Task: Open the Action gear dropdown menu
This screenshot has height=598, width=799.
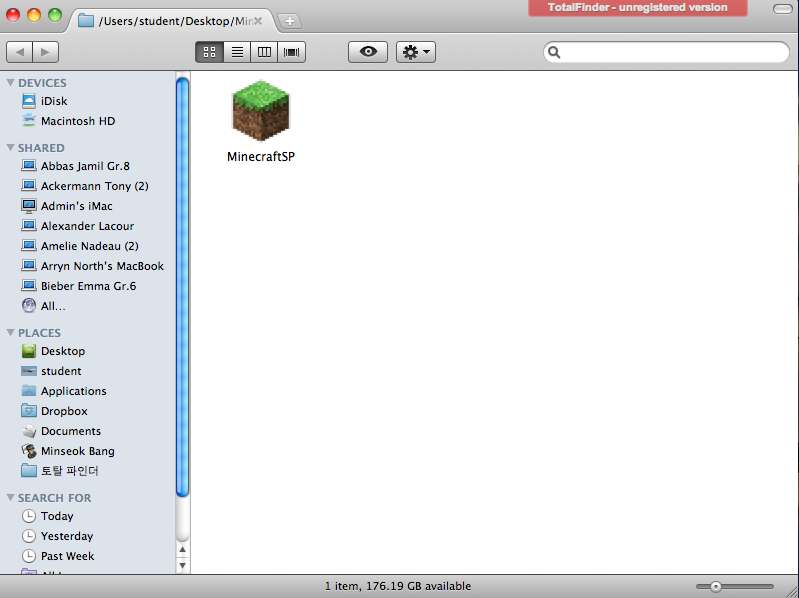Action: (x=416, y=52)
